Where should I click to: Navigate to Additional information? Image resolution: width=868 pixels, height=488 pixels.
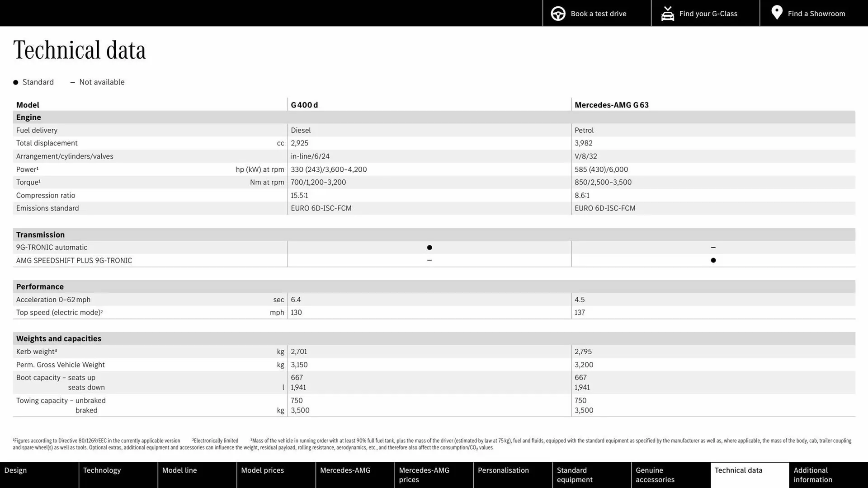coord(812,475)
